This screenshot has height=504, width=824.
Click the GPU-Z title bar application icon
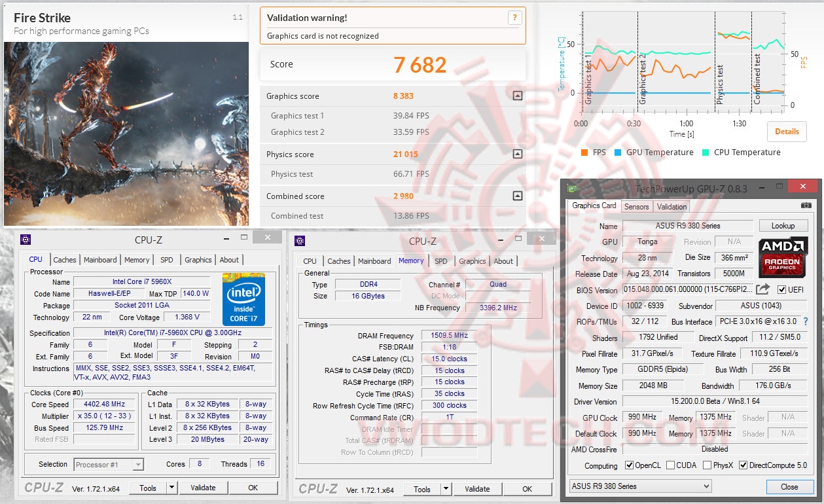pyautogui.click(x=573, y=188)
